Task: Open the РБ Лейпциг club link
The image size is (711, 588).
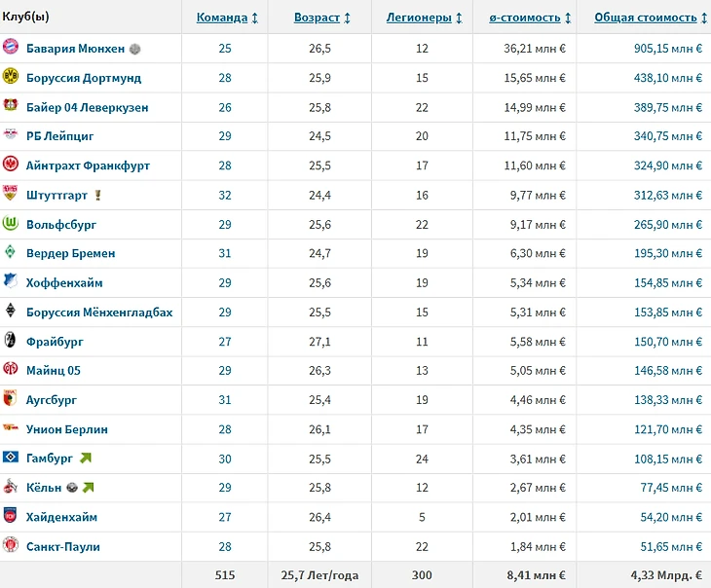Action: point(59,136)
